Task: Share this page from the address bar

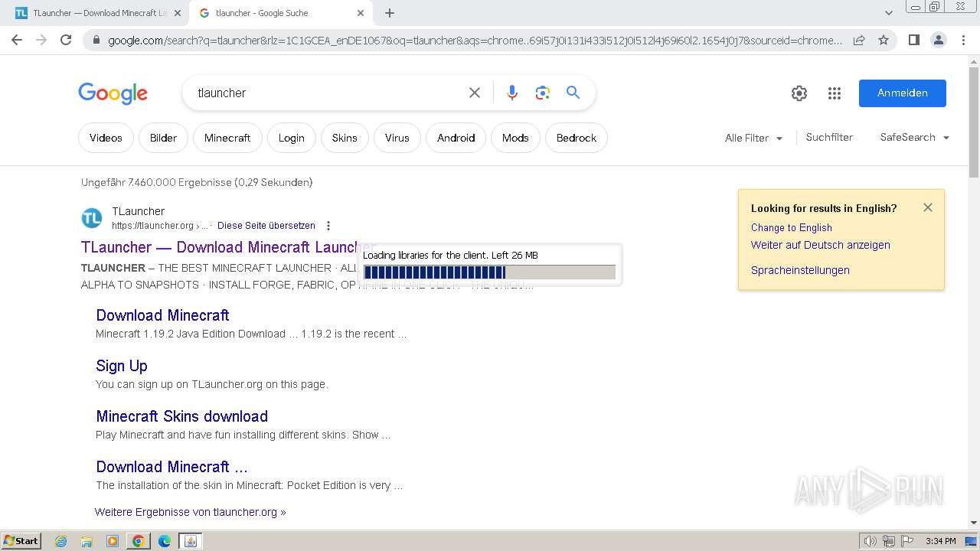Action: (859, 40)
